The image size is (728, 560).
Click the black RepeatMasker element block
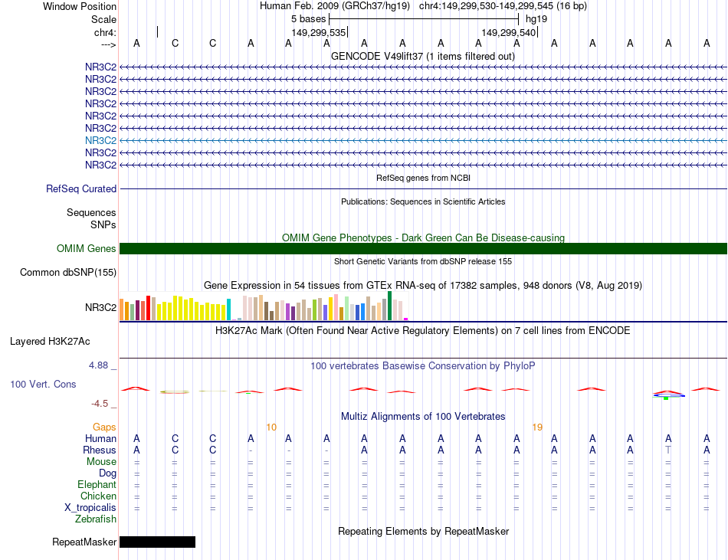click(157, 542)
